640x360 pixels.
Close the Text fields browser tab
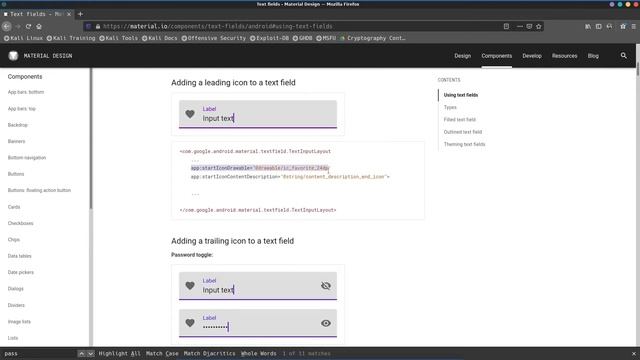[69, 14]
